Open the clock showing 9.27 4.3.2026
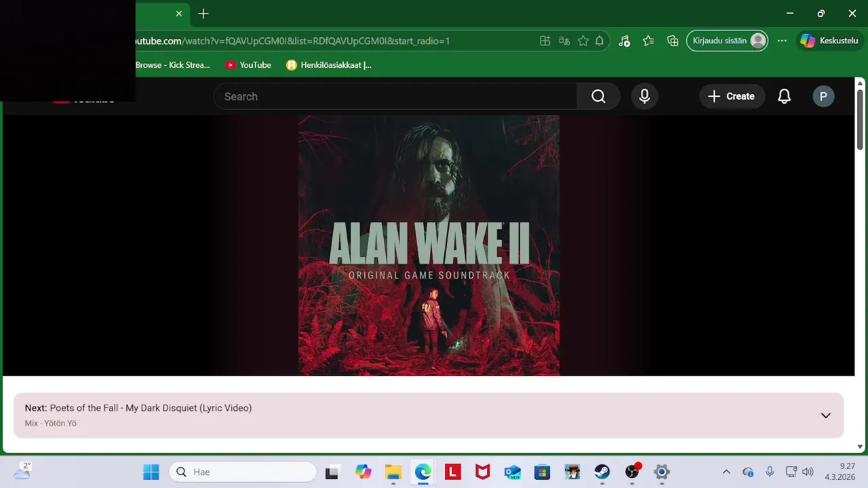Viewport: 868px width, 488px height. click(x=840, y=472)
